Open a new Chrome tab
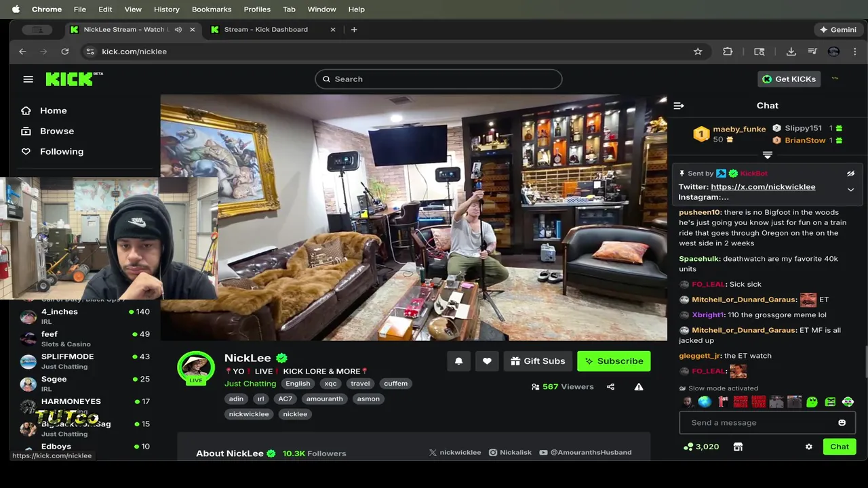Image resolution: width=868 pixels, height=488 pixels. [354, 30]
